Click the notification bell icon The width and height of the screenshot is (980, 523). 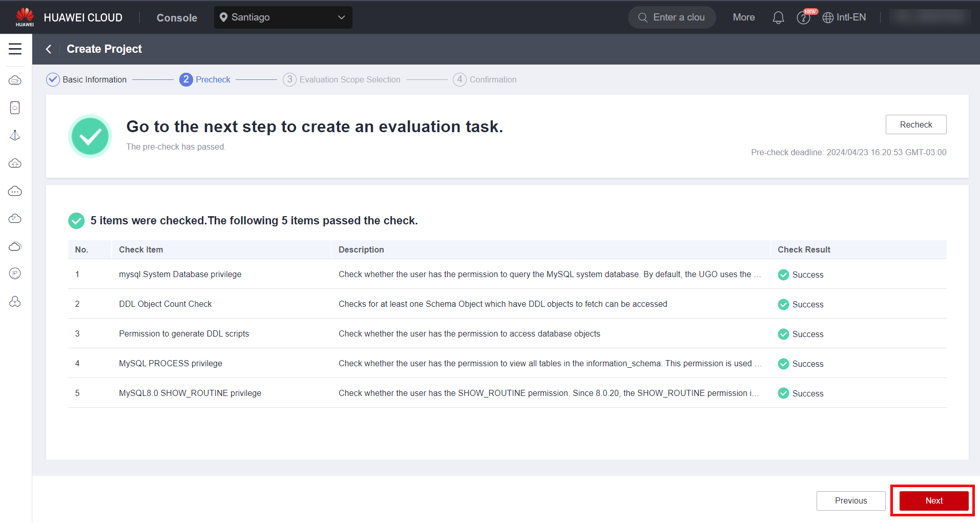(778, 18)
